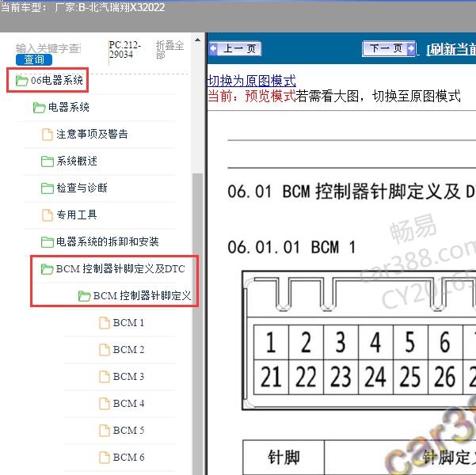Open the BCM 3 page icon
This screenshot has height=475, width=476.
coord(105,377)
